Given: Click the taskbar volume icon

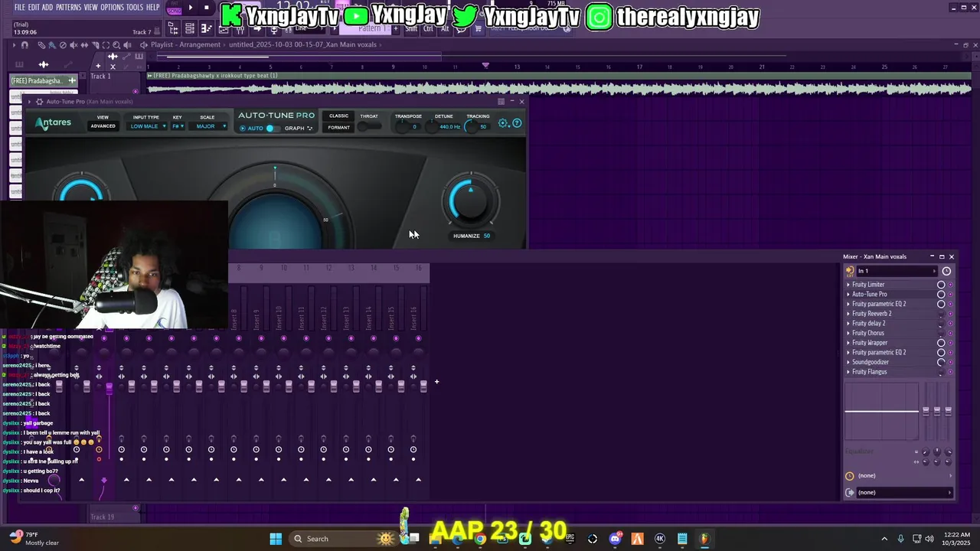Looking at the screenshot, I should click(929, 539).
